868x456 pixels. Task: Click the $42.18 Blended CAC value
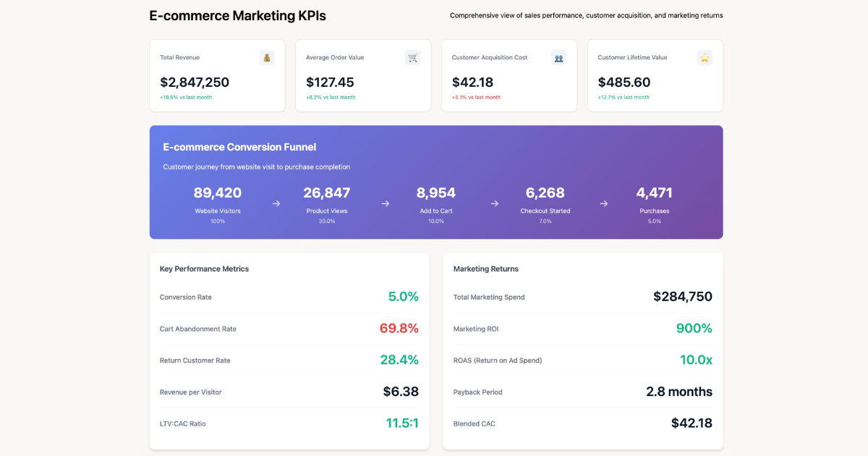point(692,423)
